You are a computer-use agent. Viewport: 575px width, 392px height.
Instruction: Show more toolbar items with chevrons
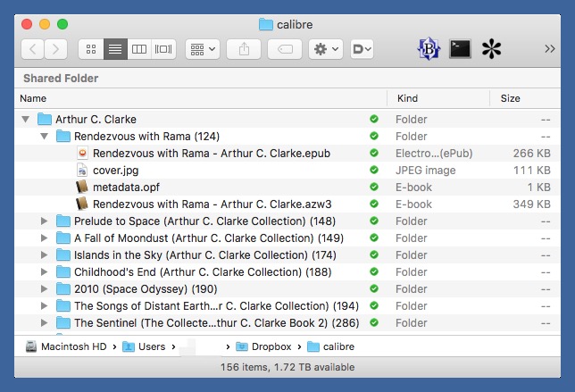click(x=549, y=50)
